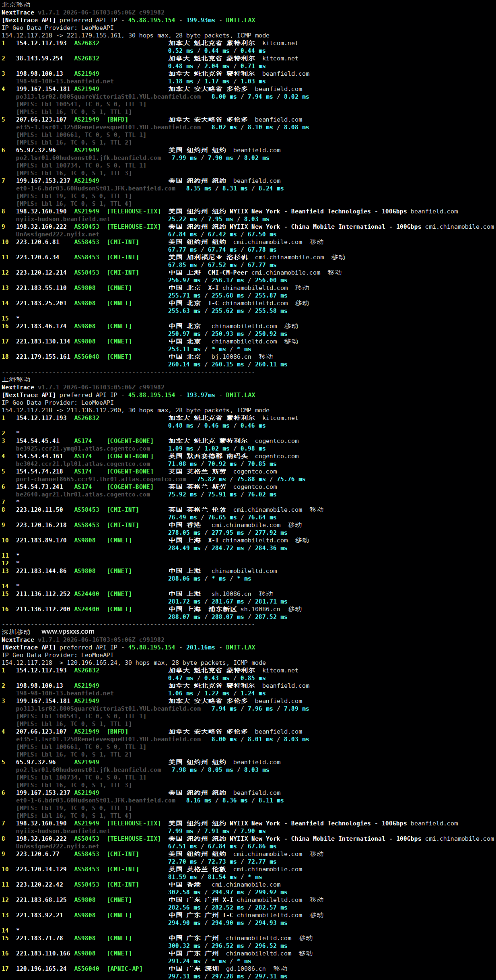This screenshot has height=980, width=496.
Task: Click the bj.10086.cn domain
Action: (x=231, y=357)
